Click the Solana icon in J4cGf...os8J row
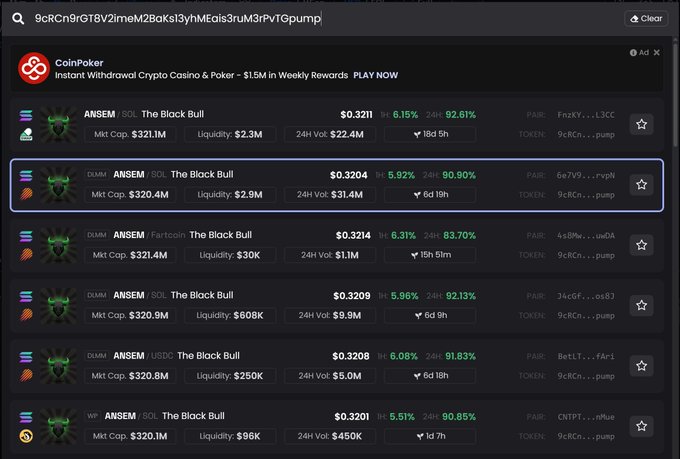680x459 pixels. 26,296
